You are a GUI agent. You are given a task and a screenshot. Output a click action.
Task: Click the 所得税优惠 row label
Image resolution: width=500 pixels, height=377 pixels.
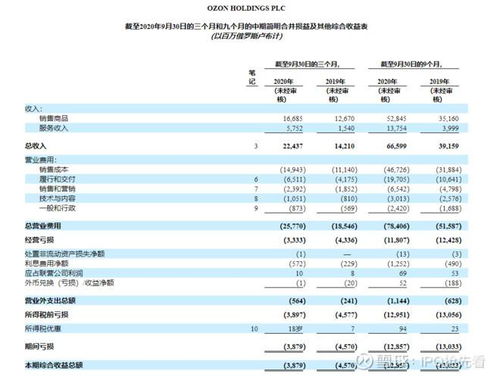coord(43,329)
